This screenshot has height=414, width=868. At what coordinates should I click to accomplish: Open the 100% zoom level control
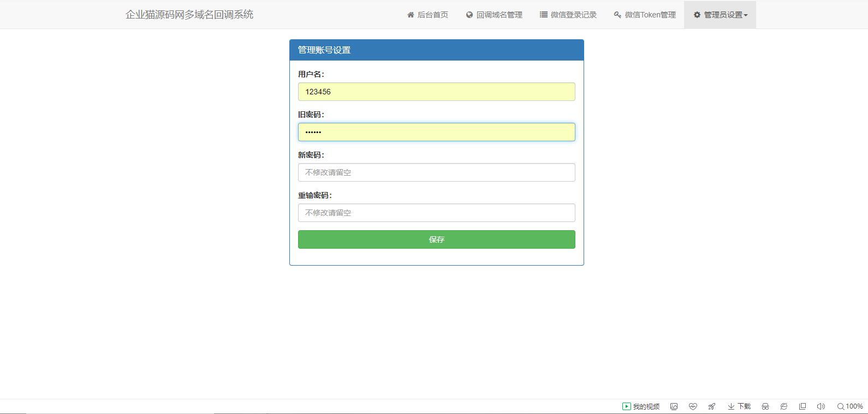pyautogui.click(x=850, y=406)
